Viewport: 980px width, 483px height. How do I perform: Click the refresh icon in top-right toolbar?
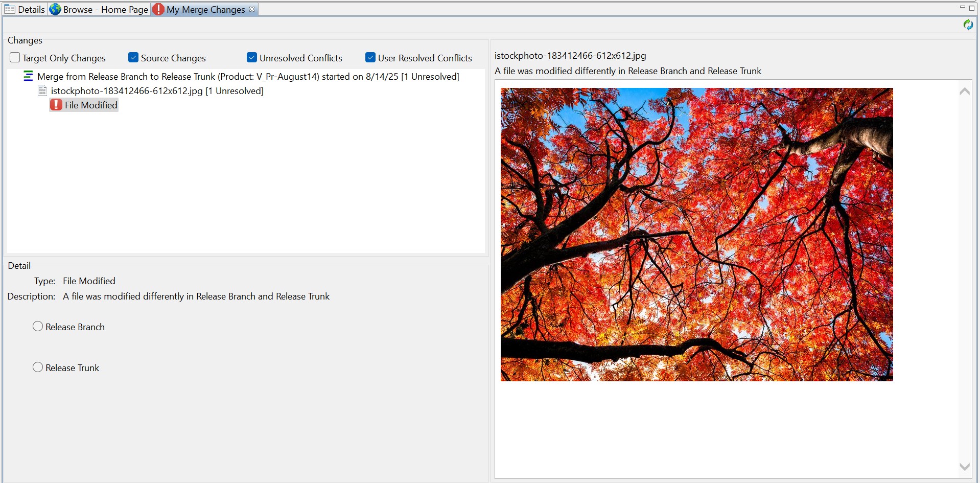tap(968, 25)
